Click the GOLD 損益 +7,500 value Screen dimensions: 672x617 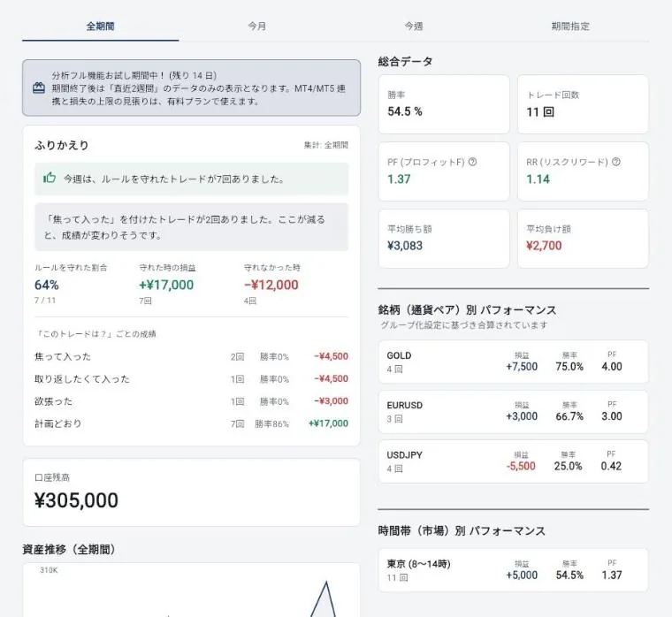[522, 367]
